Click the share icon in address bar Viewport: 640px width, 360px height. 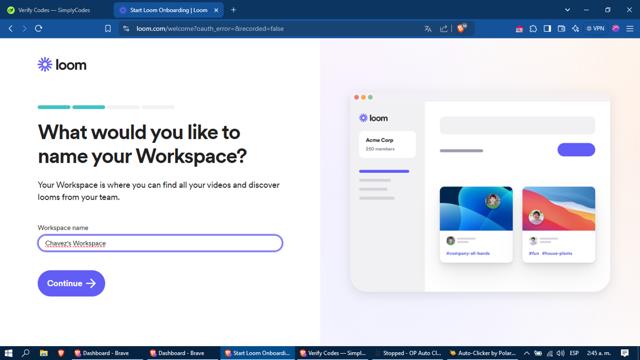tap(443, 29)
